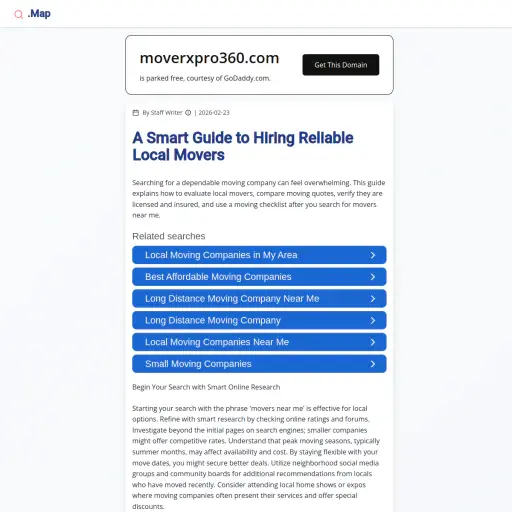The height and width of the screenshot is (512, 512).
Task: Select Long Distance Moving Company Near Me
Action: coord(259,298)
